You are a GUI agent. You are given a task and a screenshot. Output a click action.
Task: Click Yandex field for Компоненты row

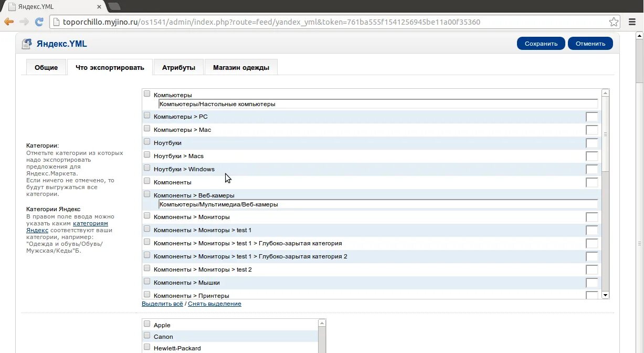pos(592,182)
